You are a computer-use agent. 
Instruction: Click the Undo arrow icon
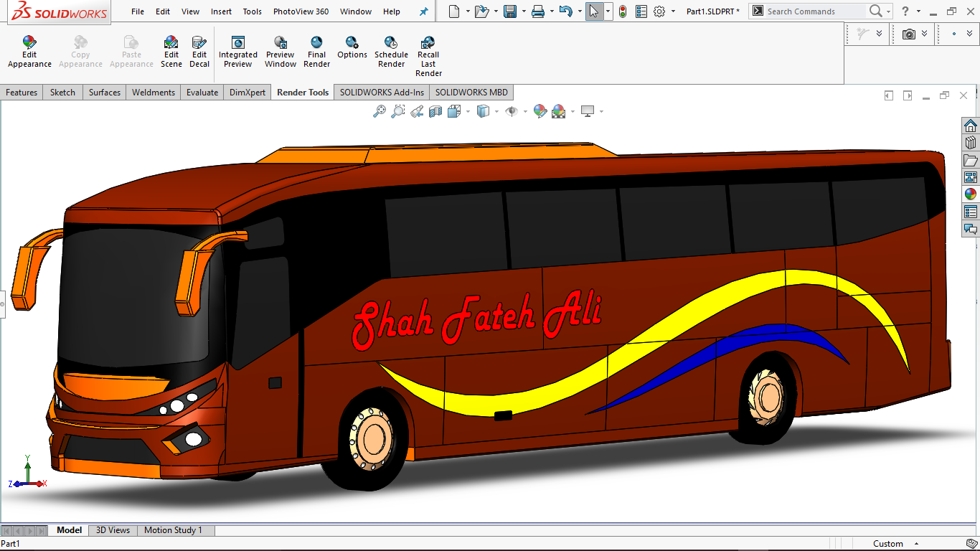tap(565, 11)
